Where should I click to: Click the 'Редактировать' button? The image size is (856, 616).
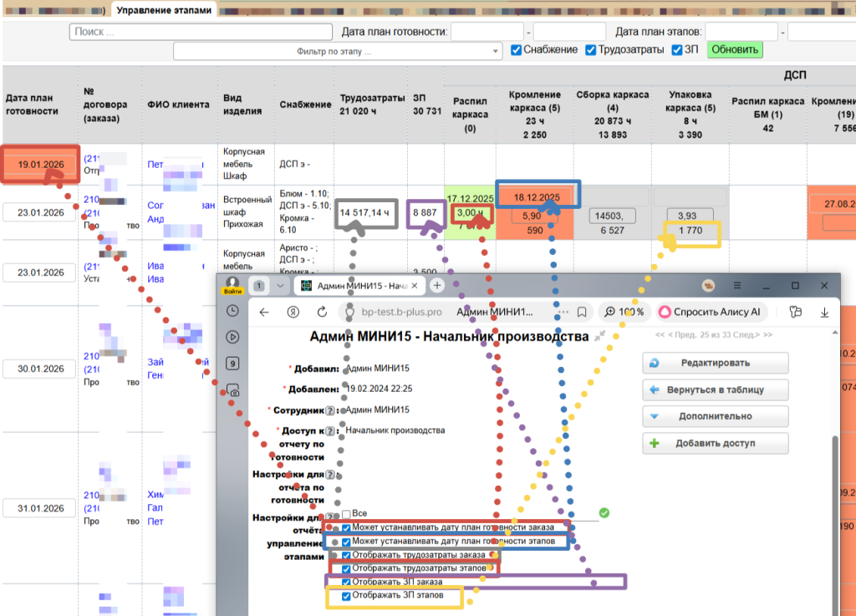coord(715,363)
